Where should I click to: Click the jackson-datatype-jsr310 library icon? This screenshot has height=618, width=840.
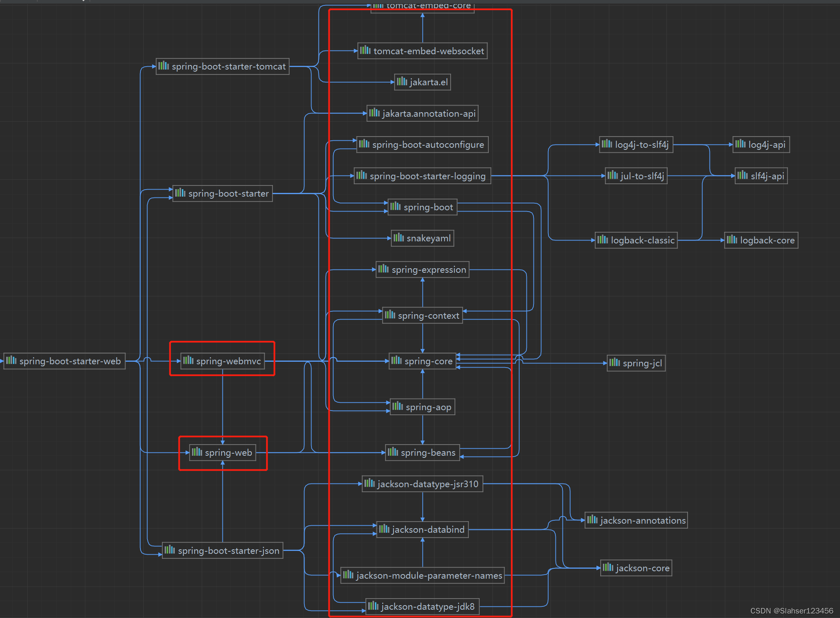click(x=369, y=483)
